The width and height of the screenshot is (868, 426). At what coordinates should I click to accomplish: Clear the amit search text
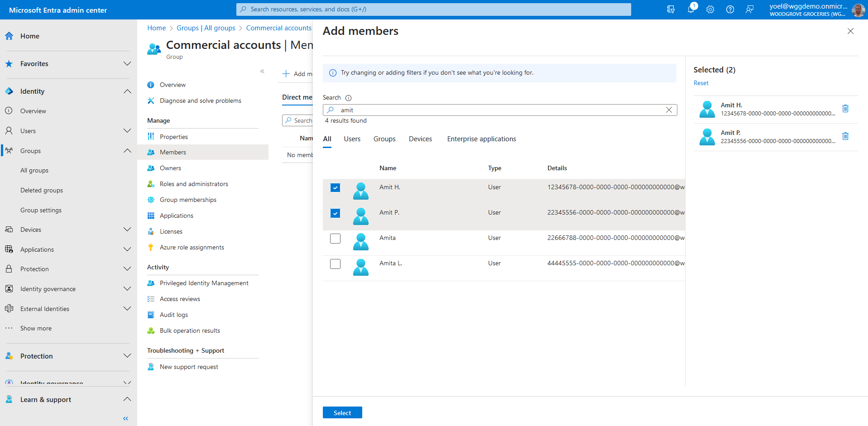click(x=669, y=110)
